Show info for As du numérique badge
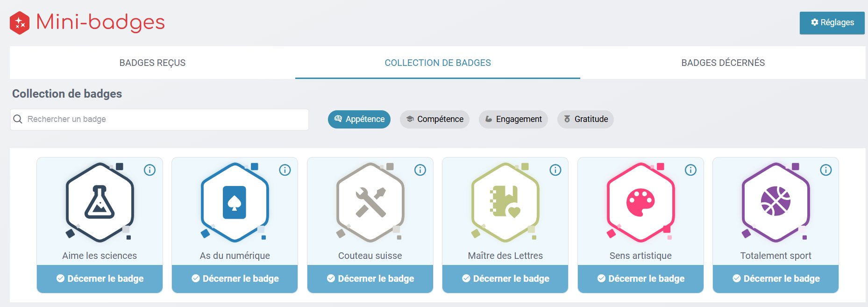This screenshot has width=868, height=307. (x=285, y=170)
